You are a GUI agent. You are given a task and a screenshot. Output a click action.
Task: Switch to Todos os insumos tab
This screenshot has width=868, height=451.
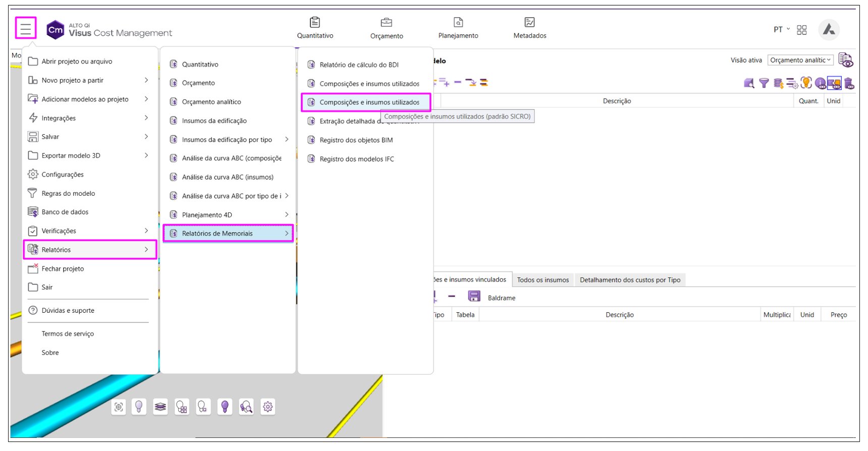pyautogui.click(x=542, y=280)
